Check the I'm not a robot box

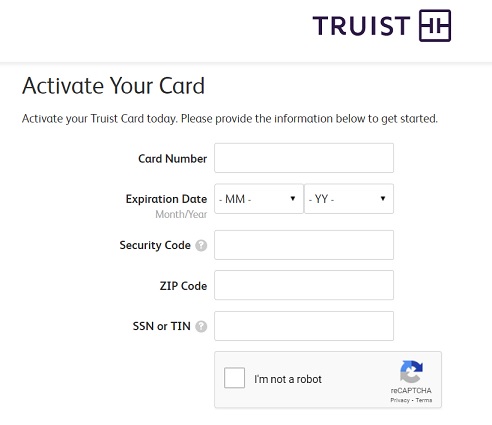(x=234, y=378)
